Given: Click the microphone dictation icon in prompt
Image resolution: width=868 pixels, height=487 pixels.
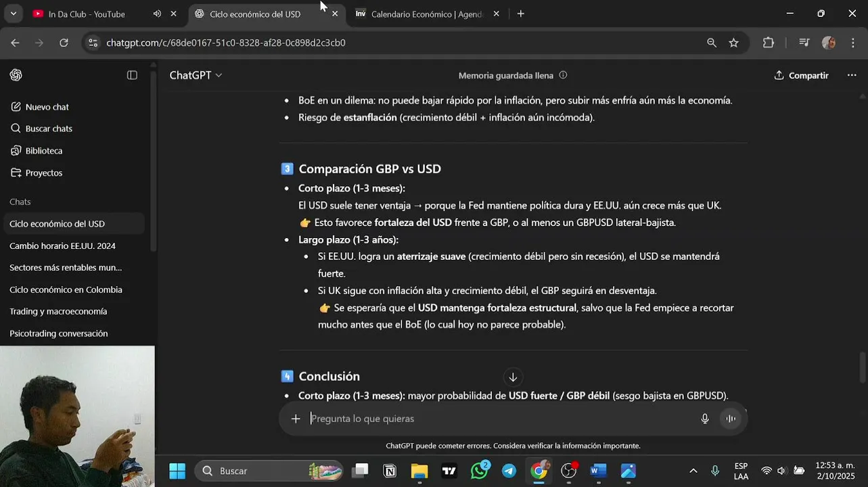Looking at the screenshot, I should [705, 419].
